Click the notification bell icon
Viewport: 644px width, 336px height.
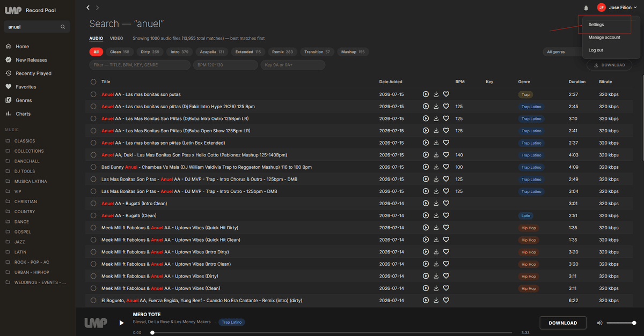pos(586,8)
